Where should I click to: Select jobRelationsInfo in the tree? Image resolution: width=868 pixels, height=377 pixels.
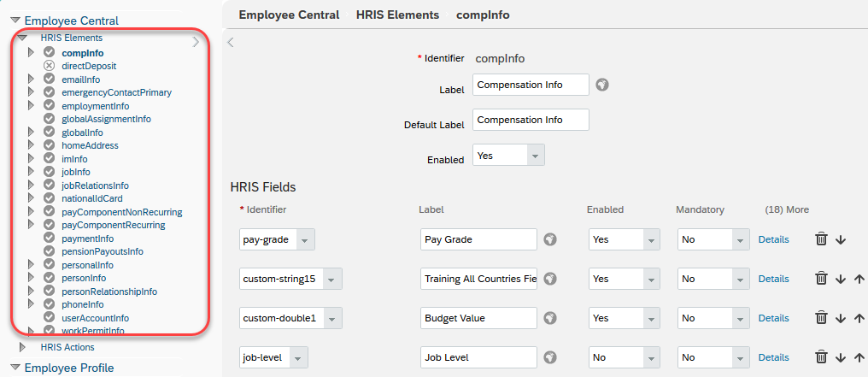[95, 186]
